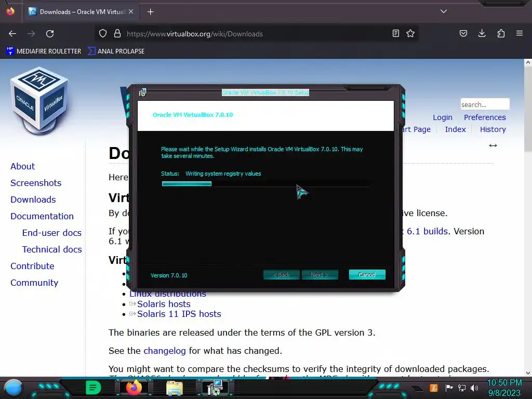Reload the VirtualBox downloads page
The width and height of the screenshot is (532, 399).
click(x=50, y=34)
